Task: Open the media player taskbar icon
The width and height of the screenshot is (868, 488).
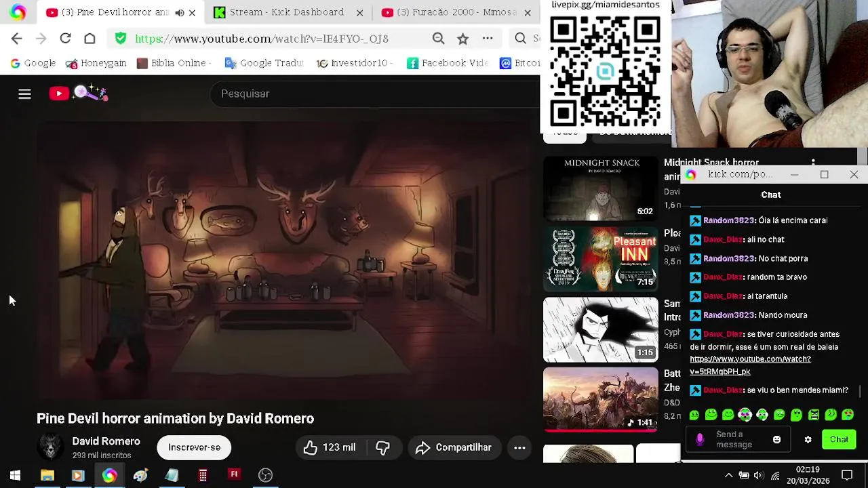Action: click(x=77, y=476)
